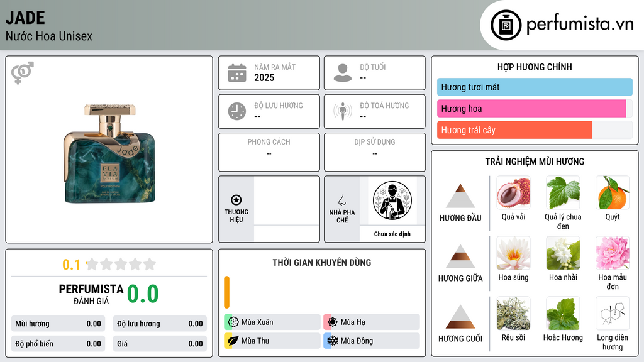This screenshot has height=362, width=644.
Task: Click the orange recommended-time bar
Action: tap(226, 292)
